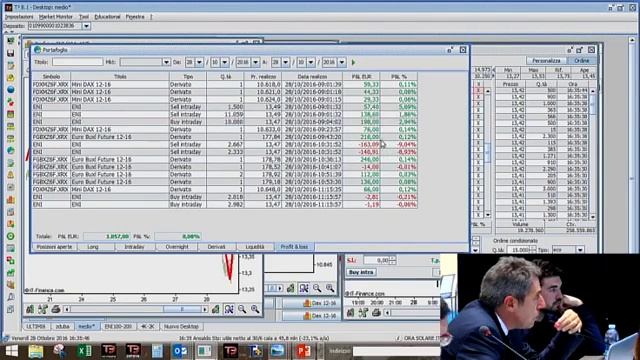Click the quantity cell showing 11.059
This screenshot has width=640, height=360.
225,114
